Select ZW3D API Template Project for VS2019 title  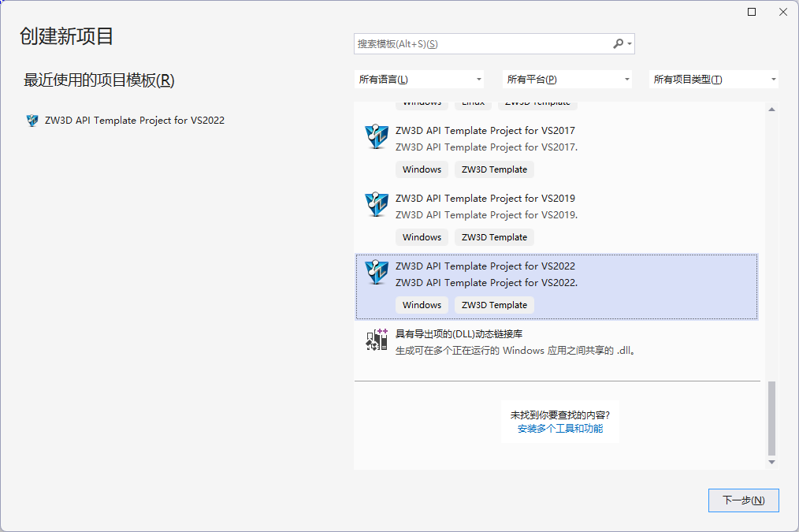click(x=485, y=199)
